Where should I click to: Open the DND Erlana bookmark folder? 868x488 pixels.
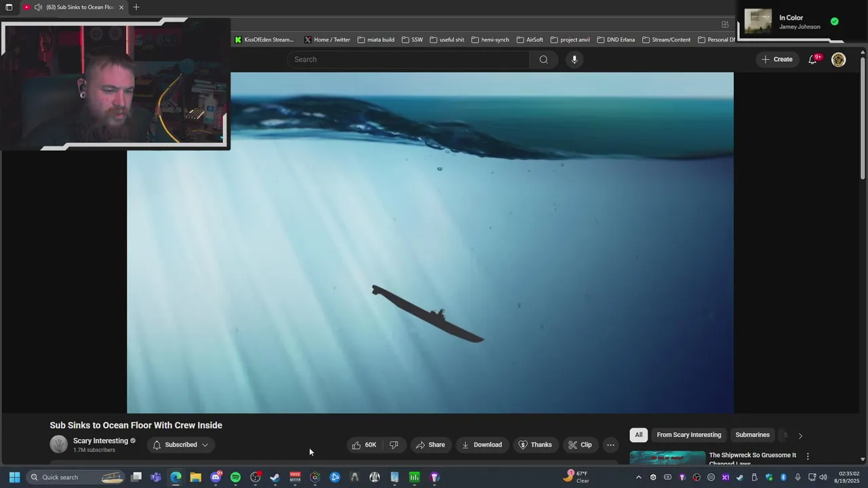tap(616, 40)
